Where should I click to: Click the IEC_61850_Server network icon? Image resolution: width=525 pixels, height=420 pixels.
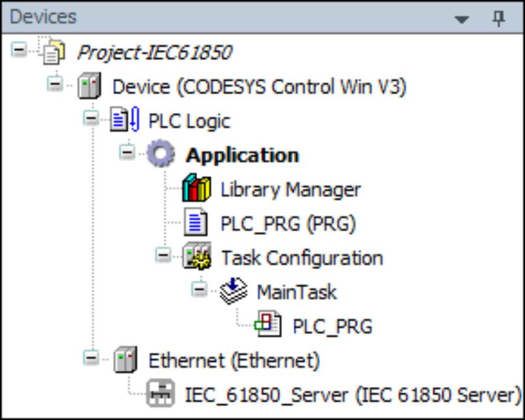(x=161, y=393)
